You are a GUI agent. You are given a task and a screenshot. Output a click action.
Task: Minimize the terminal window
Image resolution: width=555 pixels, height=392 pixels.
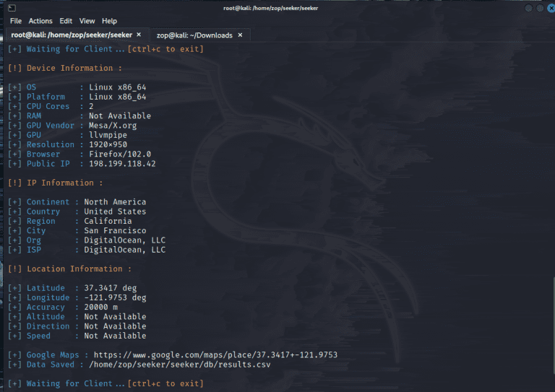pyautogui.click(x=528, y=7)
